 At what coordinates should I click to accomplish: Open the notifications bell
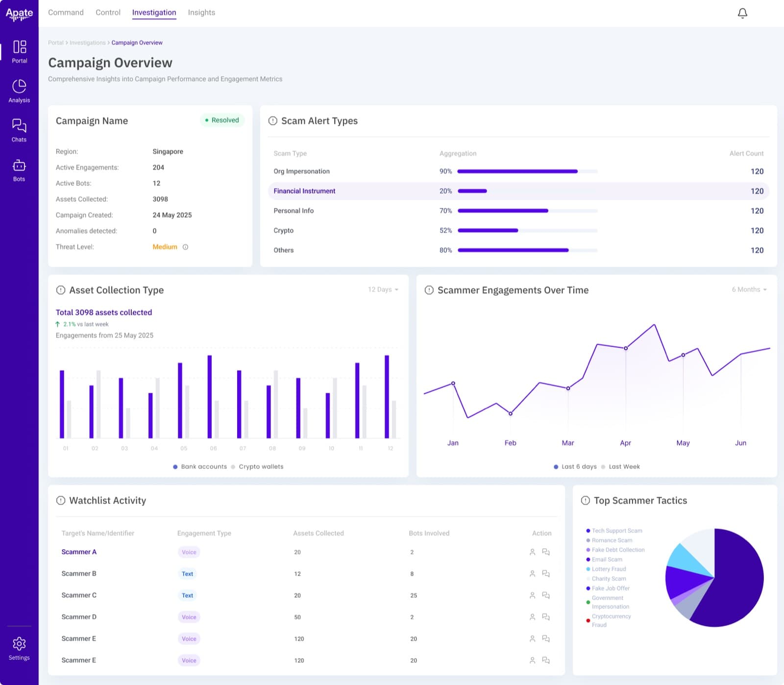(742, 13)
